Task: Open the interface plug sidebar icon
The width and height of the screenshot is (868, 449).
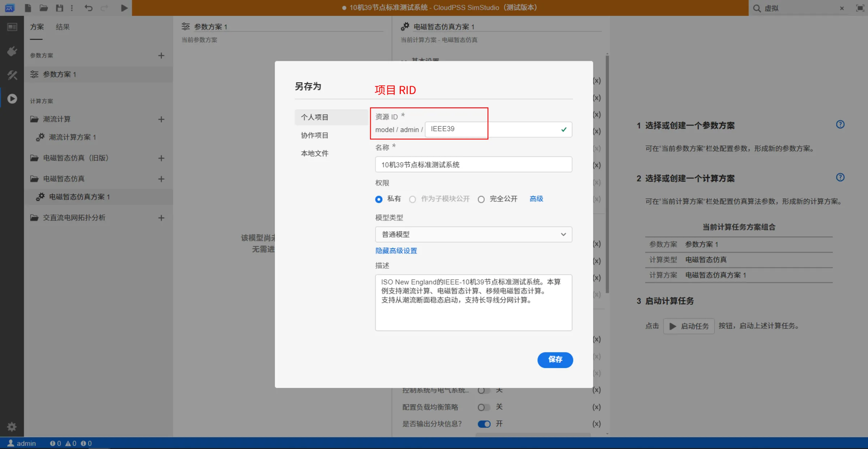Action: 12,51
